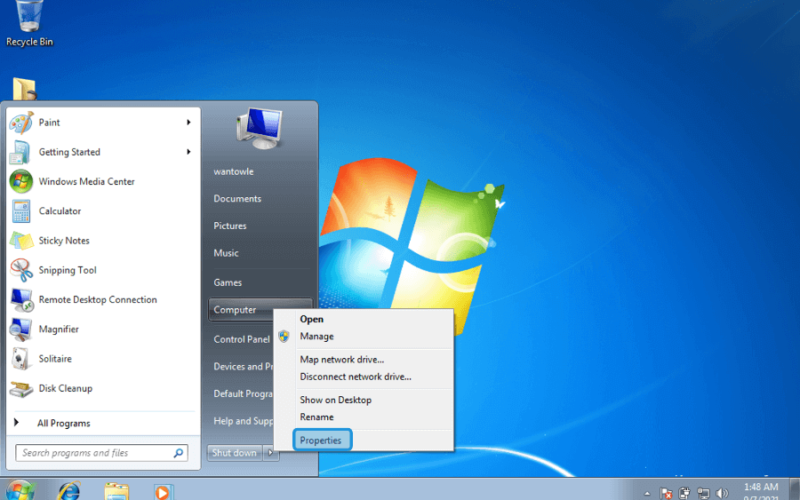Click the Action Center flag tray icon
The image size is (800, 500).
point(666,493)
